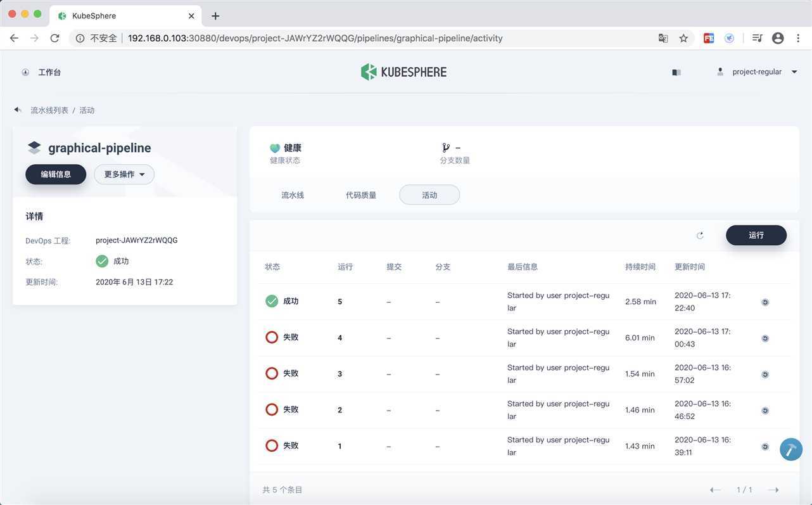Bookmark this page with the star icon
The image size is (812, 505).
[x=683, y=38]
